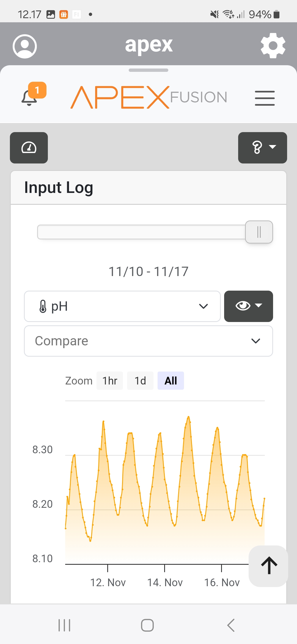The width and height of the screenshot is (297, 644).
Task: Open Android recent apps button
Action: coord(64,625)
